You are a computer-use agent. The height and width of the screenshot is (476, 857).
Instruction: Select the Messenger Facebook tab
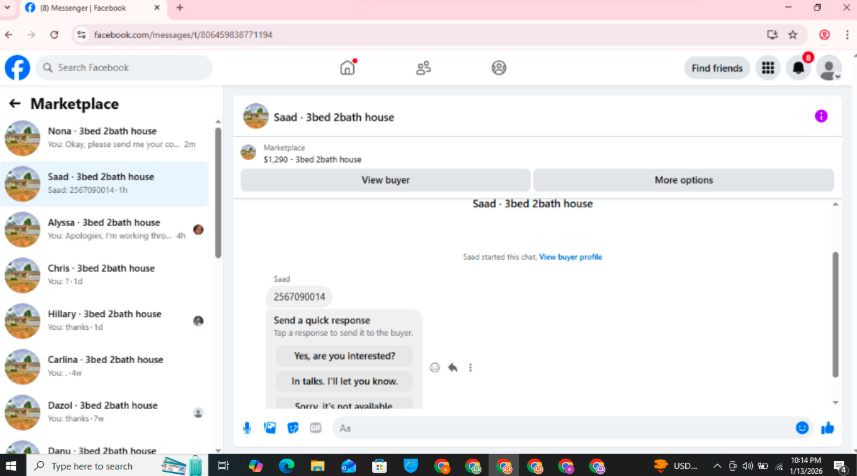coord(92,8)
